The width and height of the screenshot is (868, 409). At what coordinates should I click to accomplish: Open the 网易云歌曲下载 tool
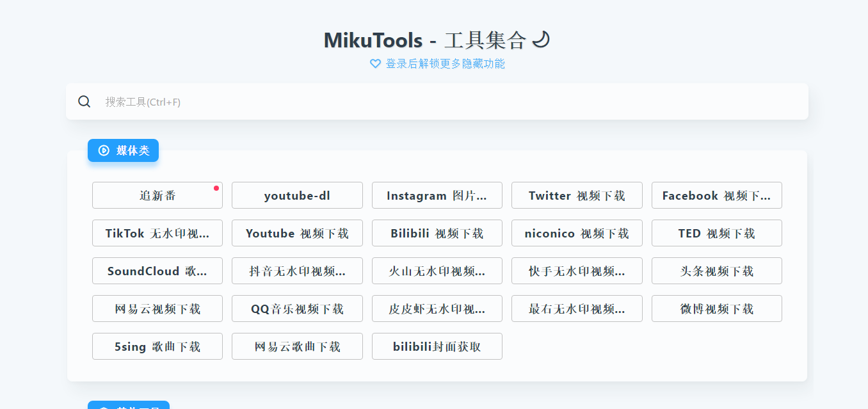point(297,346)
